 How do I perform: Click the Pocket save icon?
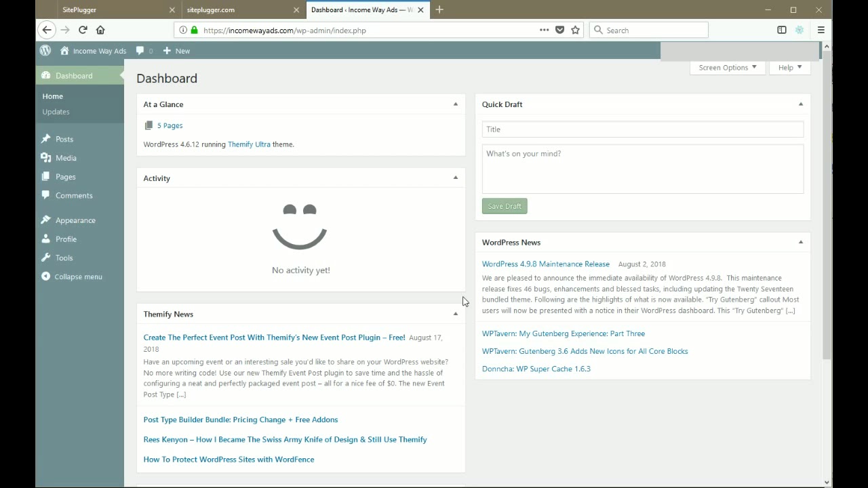click(560, 30)
